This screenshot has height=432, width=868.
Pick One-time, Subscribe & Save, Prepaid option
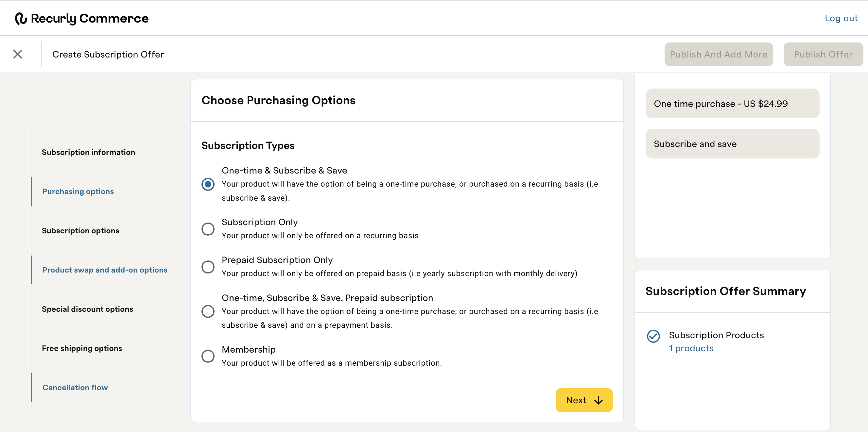click(208, 311)
